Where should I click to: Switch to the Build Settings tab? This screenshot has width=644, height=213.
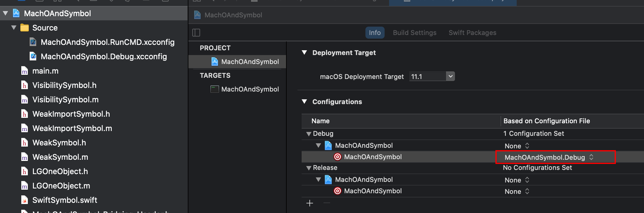415,33
